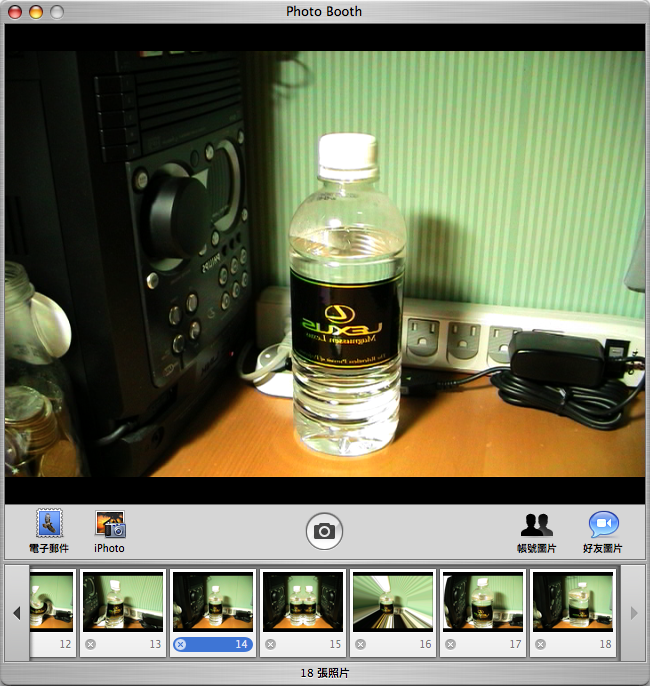
Task: Open the mirrored double-bottle thumbnail 15
Action: click(303, 602)
